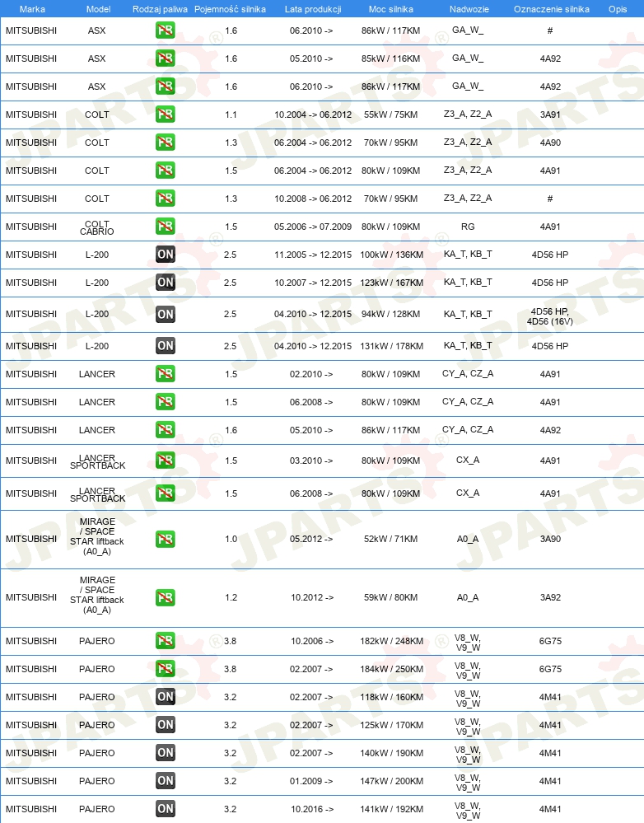Click petrol icon in ASX 85kW / 116KM row

(x=166, y=58)
